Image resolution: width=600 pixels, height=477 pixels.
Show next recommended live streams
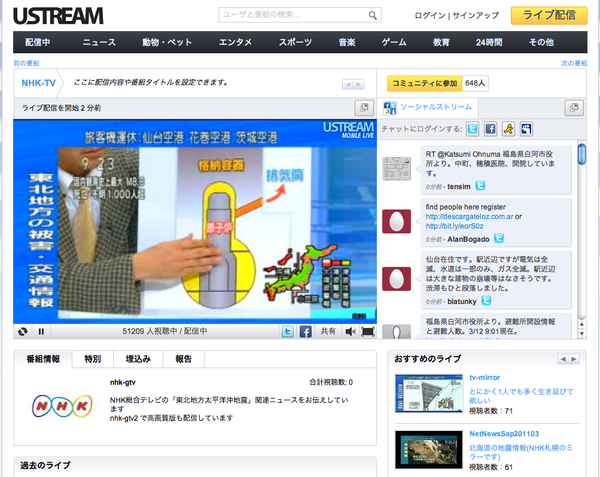(x=574, y=359)
